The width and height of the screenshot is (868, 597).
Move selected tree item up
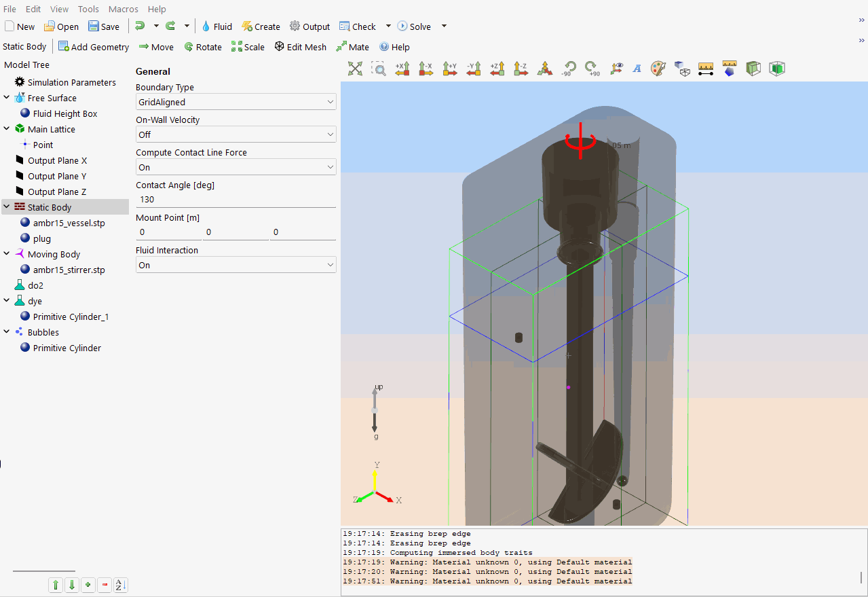click(56, 585)
